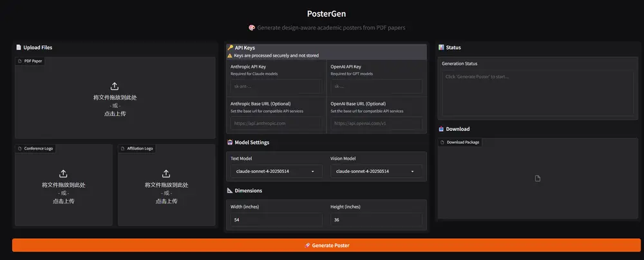Viewport: 644px width, 260px height.
Task: Click the chart icon beside Status heading
Action: click(441, 47)
